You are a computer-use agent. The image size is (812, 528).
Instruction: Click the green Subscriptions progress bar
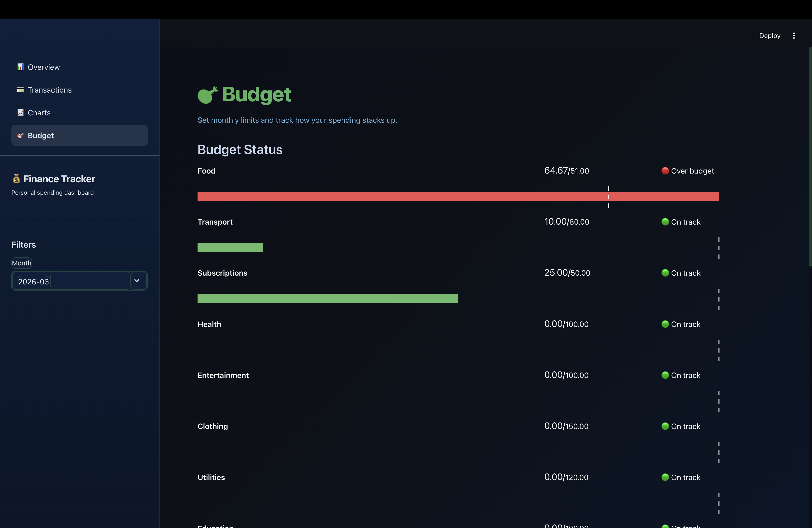(x=327, y=298)
